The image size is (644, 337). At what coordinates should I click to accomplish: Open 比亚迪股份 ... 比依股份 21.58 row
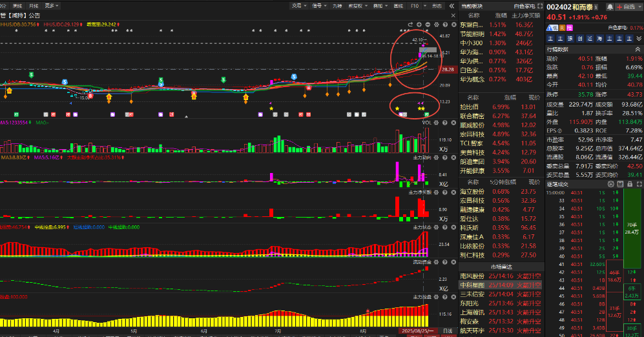(501, 246)
